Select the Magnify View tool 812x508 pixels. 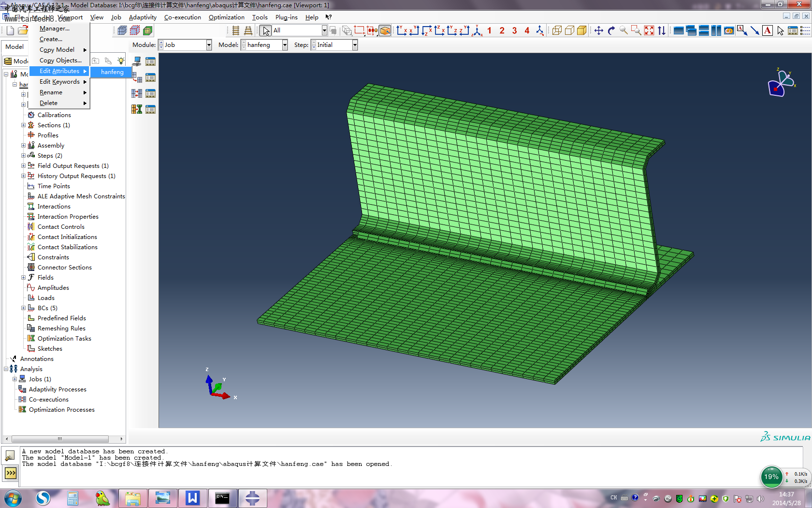coord(624,30)
